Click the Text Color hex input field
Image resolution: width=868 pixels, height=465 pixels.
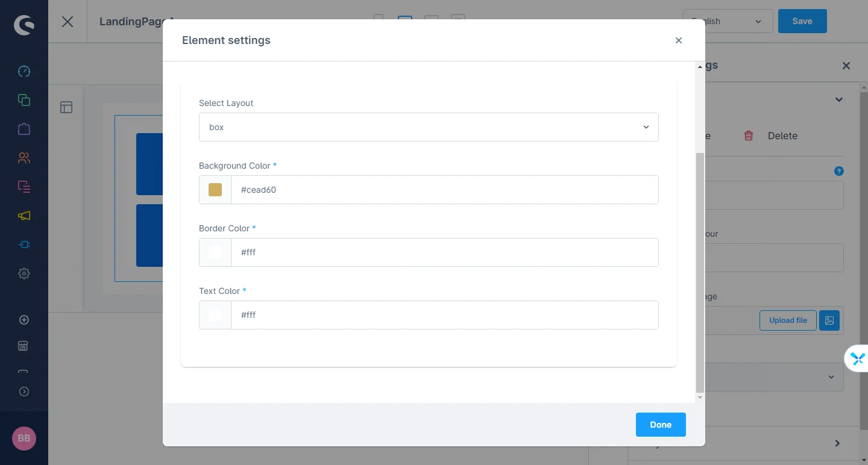445,315
